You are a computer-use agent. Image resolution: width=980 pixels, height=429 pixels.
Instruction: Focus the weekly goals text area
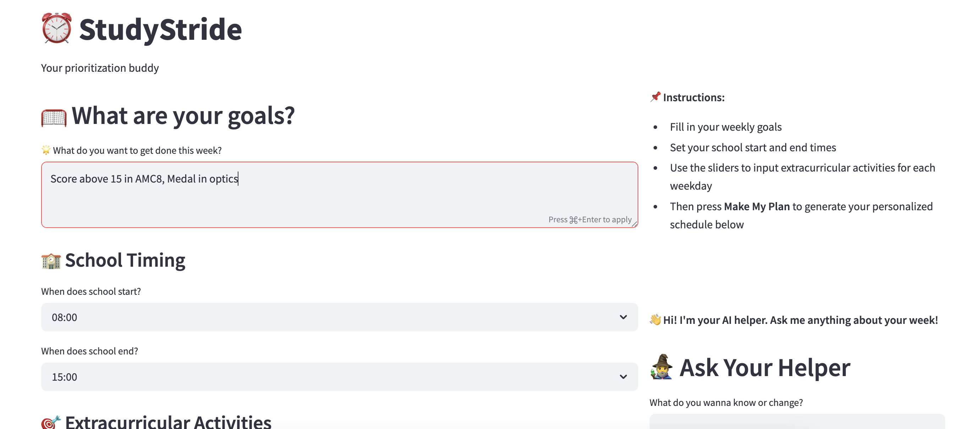tap(339, 194)
